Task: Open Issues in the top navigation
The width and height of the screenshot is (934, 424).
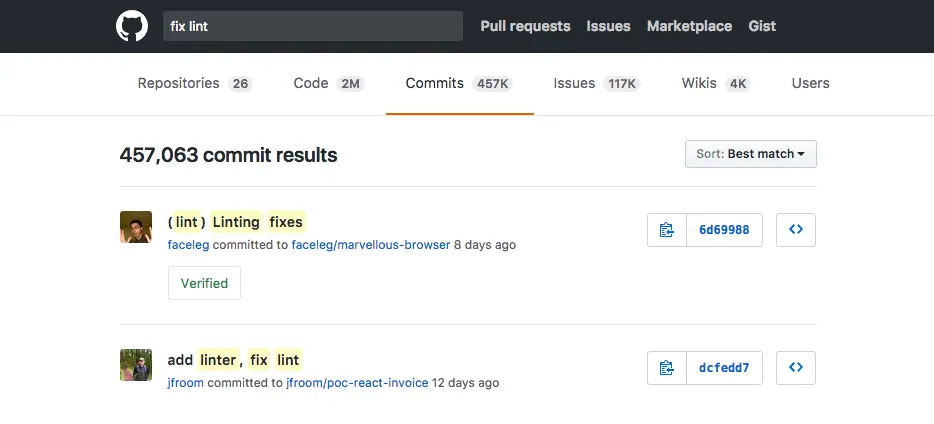Action: click(x=608, y=26)
